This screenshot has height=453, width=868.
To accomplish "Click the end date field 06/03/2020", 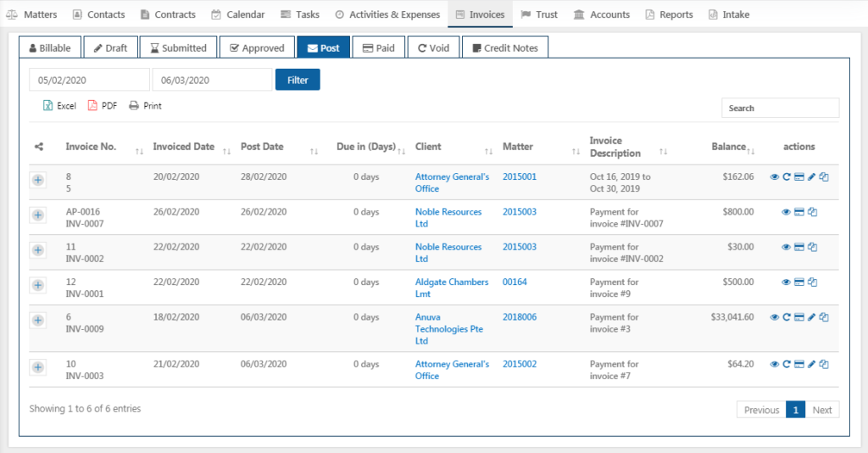I will pyautogui.click(x=212, y=80).
